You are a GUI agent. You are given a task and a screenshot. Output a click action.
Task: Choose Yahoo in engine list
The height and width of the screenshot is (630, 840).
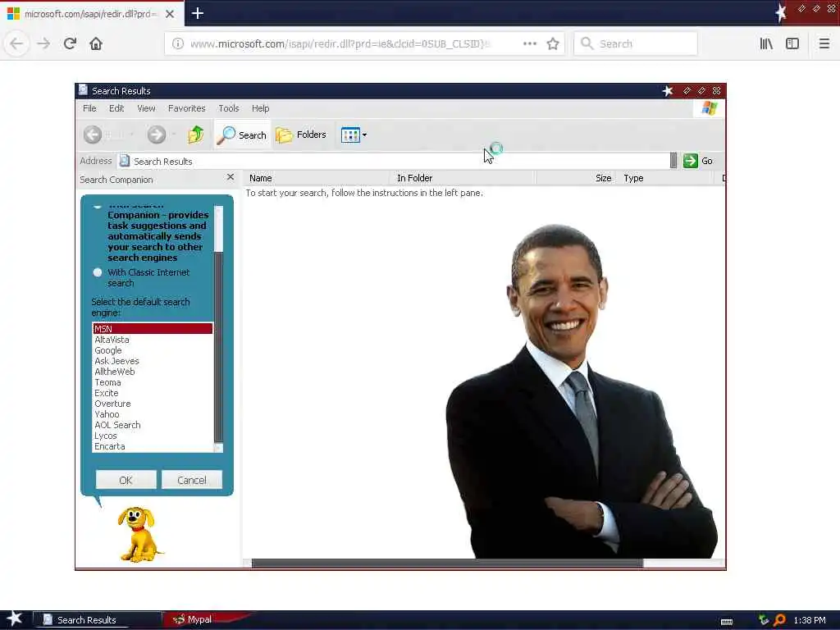point(153,414)
